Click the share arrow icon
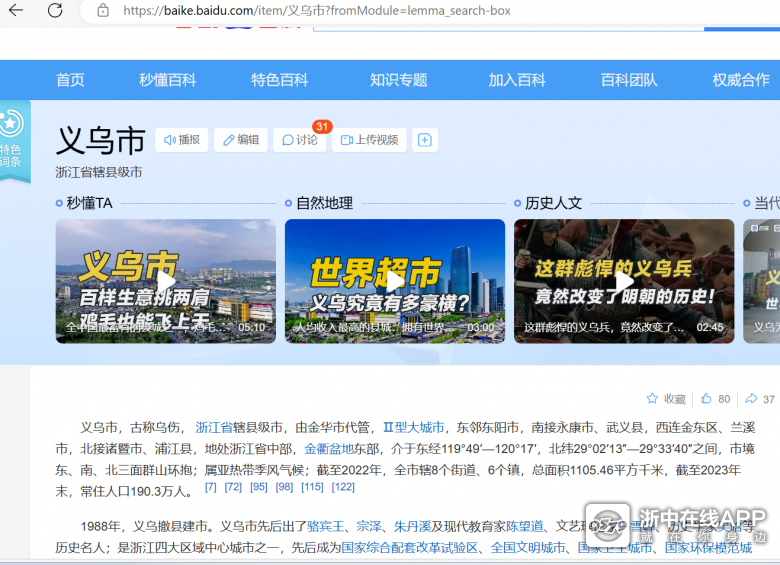 (751, 398)
